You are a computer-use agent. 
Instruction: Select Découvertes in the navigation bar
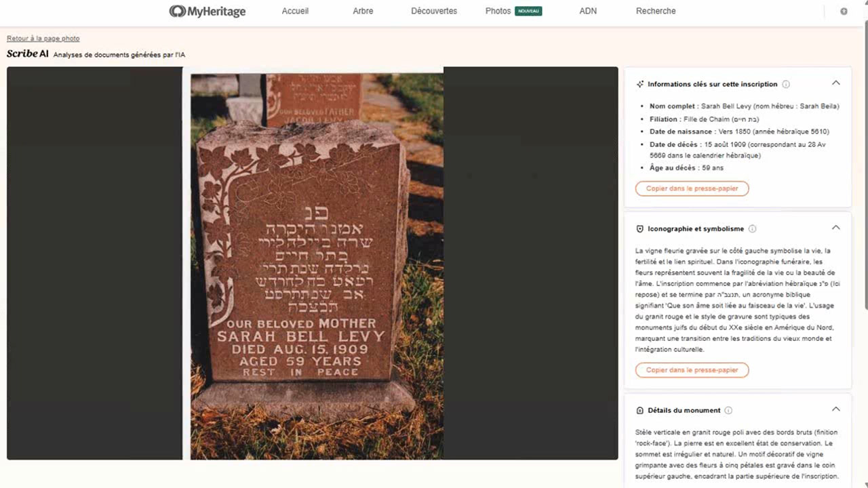point(433,11)
